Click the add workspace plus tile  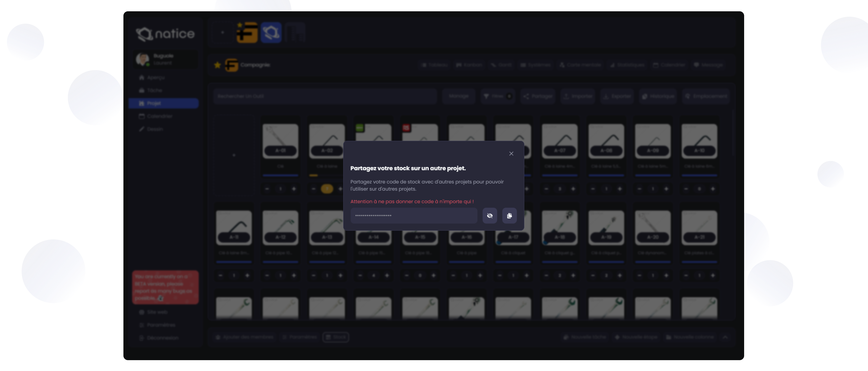[x=222, y=33]
